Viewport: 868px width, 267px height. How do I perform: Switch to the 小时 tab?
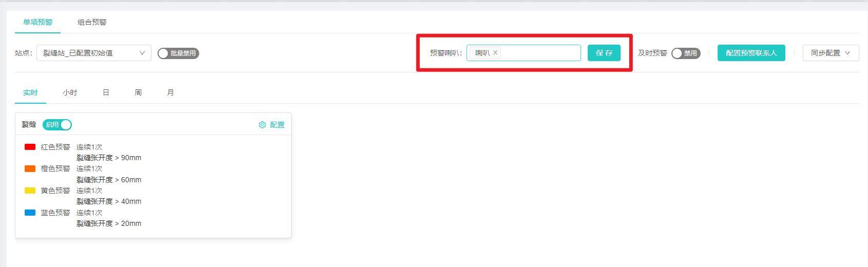70,92
